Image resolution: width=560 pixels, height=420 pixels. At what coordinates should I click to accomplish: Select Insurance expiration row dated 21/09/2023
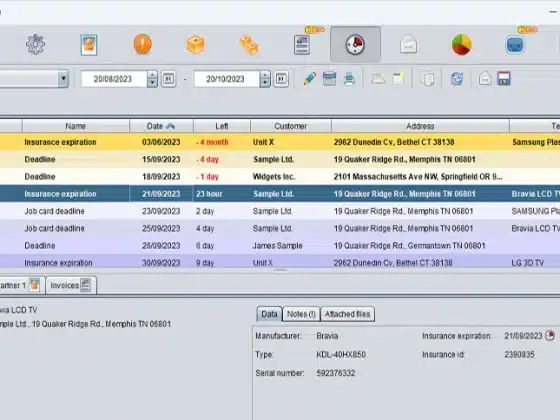280,194
